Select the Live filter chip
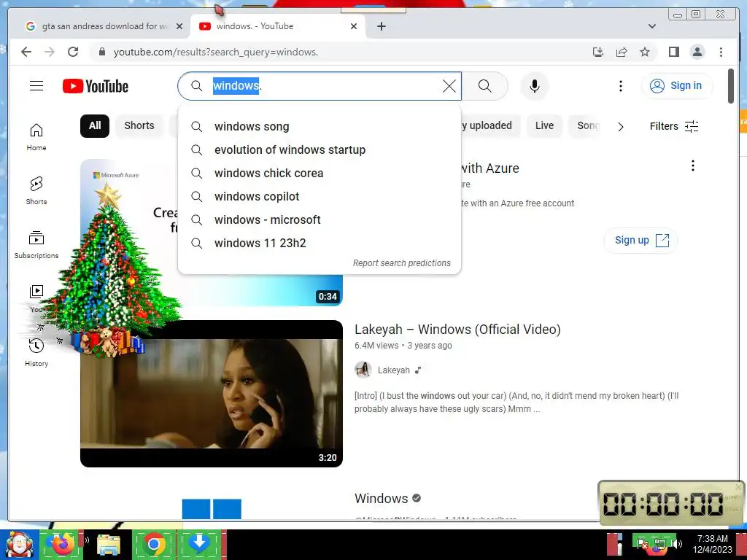 coord(544,125)
